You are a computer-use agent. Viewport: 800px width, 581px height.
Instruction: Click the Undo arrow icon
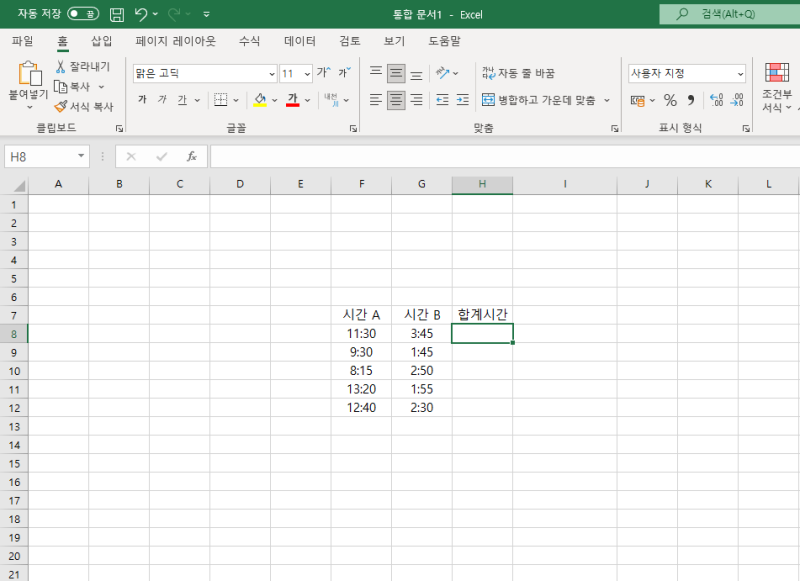(x=141, y=14)
